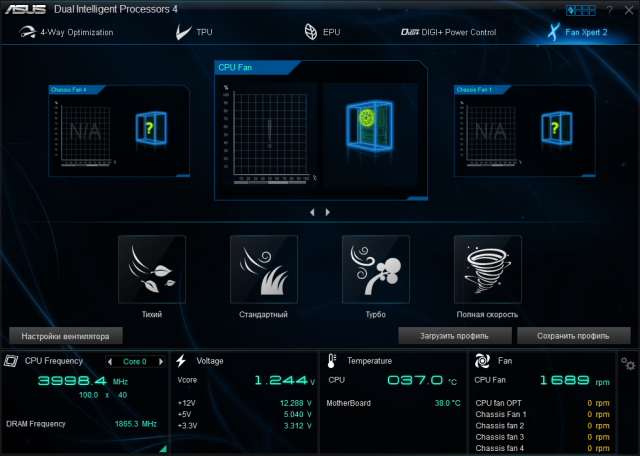Screen dimensions: 640x456
Task: Click the CPU Fan chassis location image
Action: [x=370, y=135]
